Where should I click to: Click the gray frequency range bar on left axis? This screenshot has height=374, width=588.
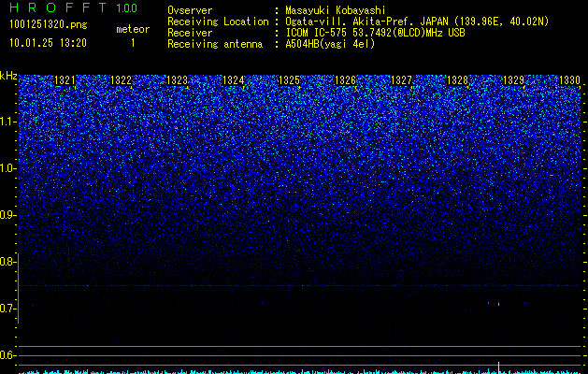[x=18, y=288]
